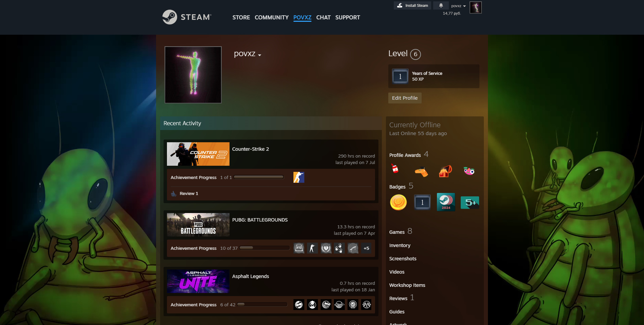Click the PUBG Battlegrounds banner thumbnail
This screenshot has width=644, height=325.
(198, 225)
